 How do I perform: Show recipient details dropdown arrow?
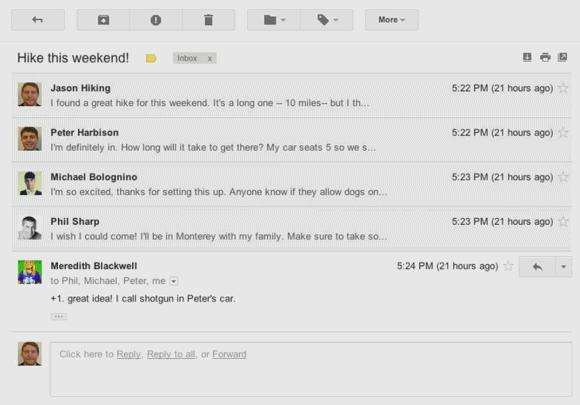[173, 281]
